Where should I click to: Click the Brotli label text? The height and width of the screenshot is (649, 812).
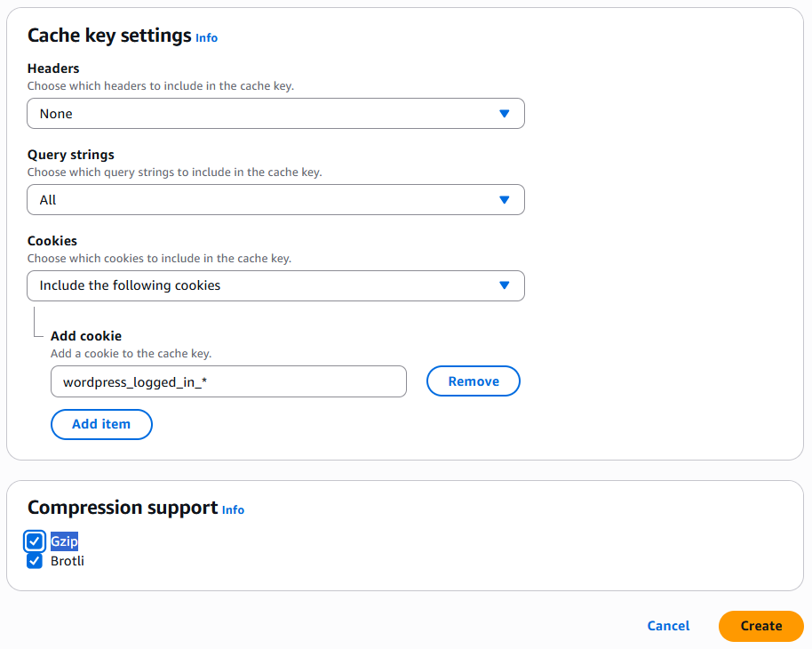[67, 561]
